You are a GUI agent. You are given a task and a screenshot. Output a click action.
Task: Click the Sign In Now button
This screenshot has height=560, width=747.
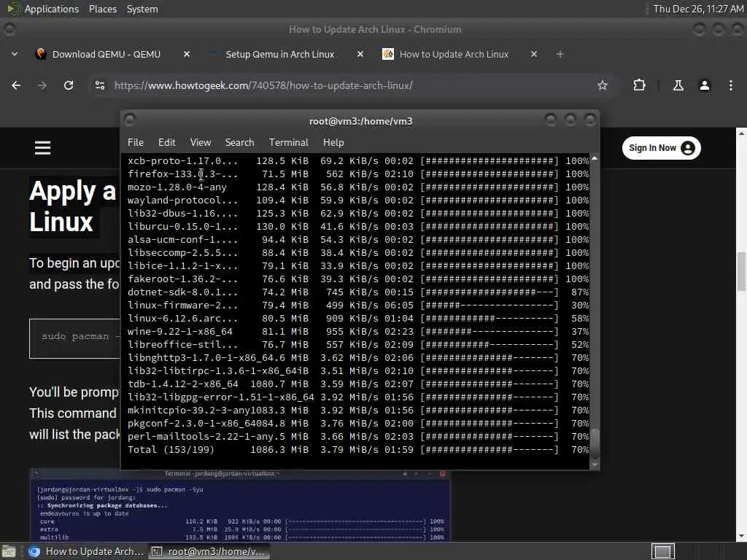coord(661,148)
